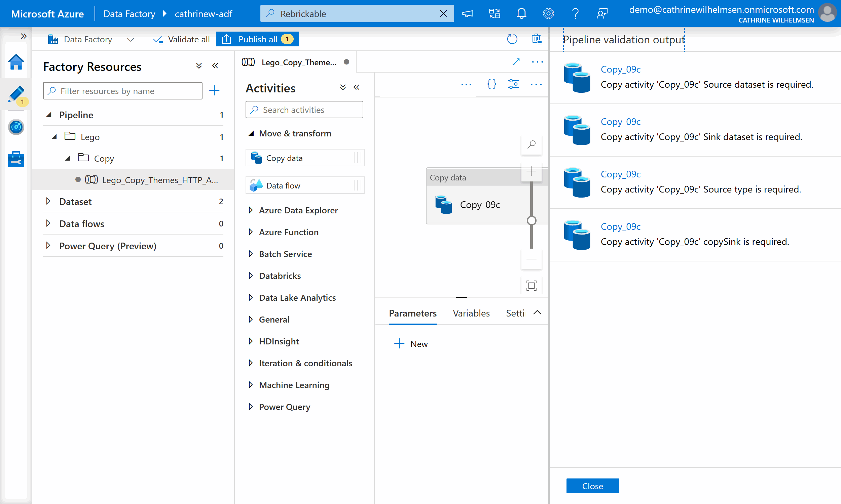
Task: Click the canvas zoom slider handle
Action: 531,221
